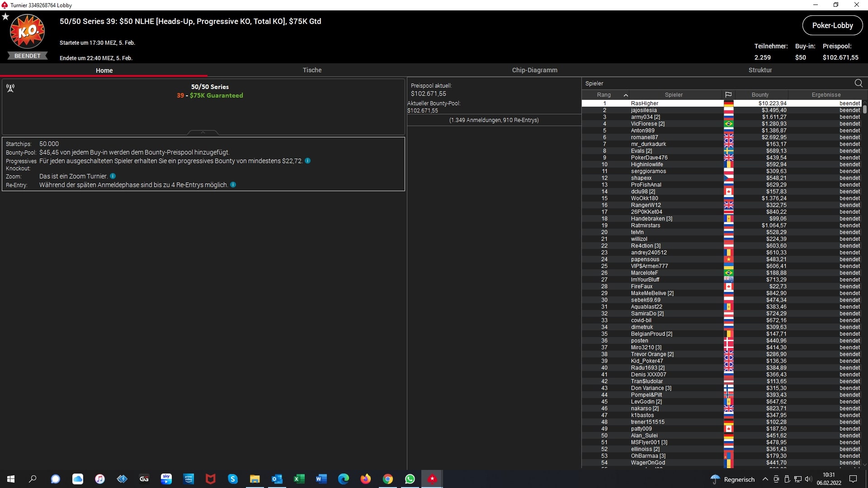The width and height of the screenshot is (868, 488).
Task: Select player RasHigher in rank 1
Action: click(644, 103)
